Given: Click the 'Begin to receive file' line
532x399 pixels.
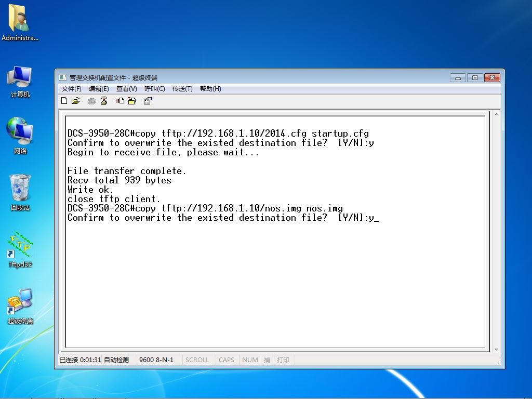Looking at the screenshot, I should point(163,152).
